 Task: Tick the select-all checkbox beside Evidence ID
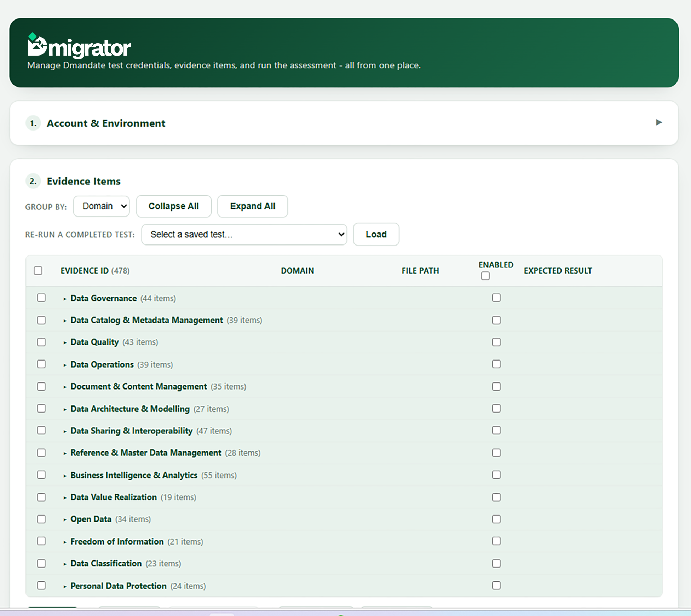tap(38, 271)
